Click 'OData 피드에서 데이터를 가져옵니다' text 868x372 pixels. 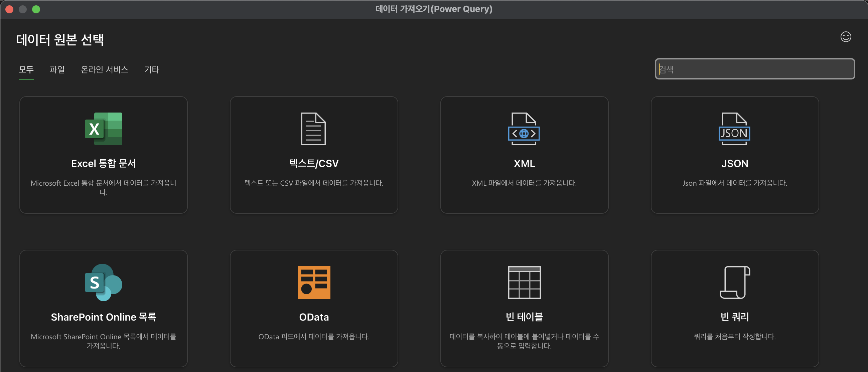click(314, 336)
